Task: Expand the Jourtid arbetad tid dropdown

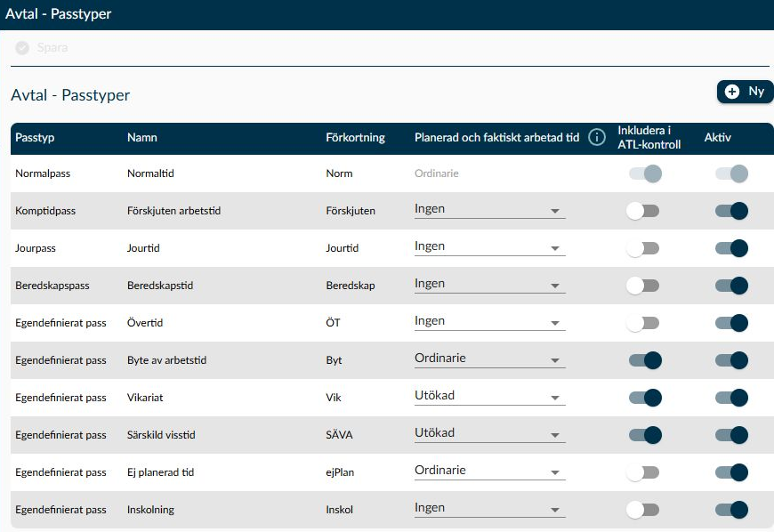Action: point(489,247)
